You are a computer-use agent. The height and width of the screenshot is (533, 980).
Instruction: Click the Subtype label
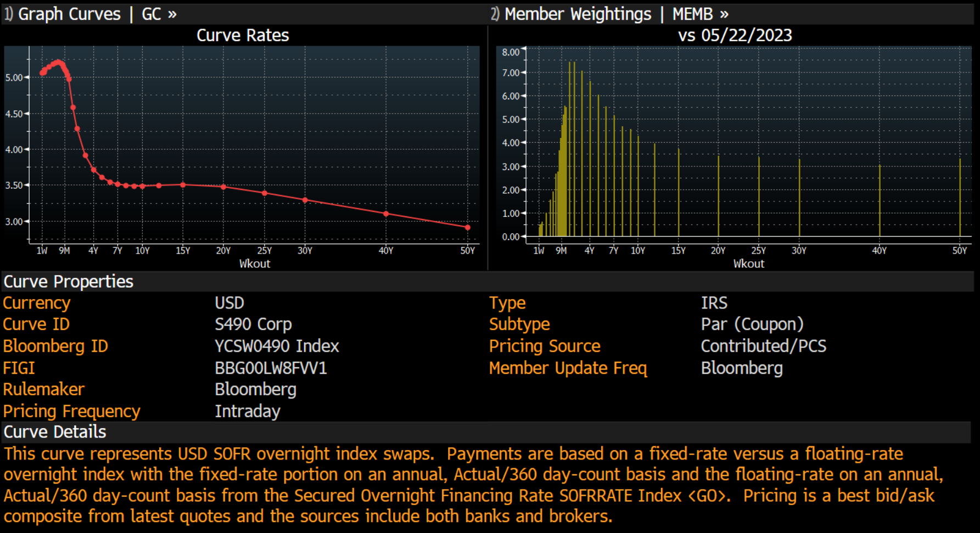tap(519, 324)
